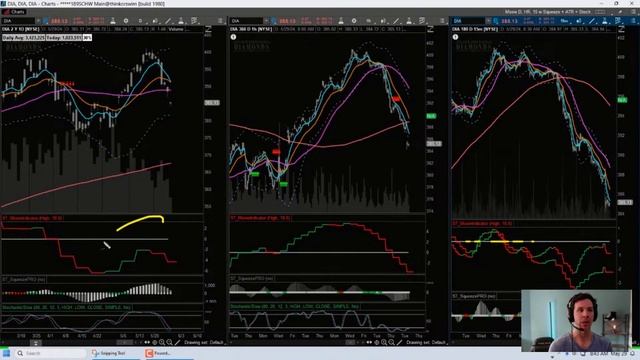
Task: Click the left chart's horizontal time scrollbar
Action: point(124,342)
